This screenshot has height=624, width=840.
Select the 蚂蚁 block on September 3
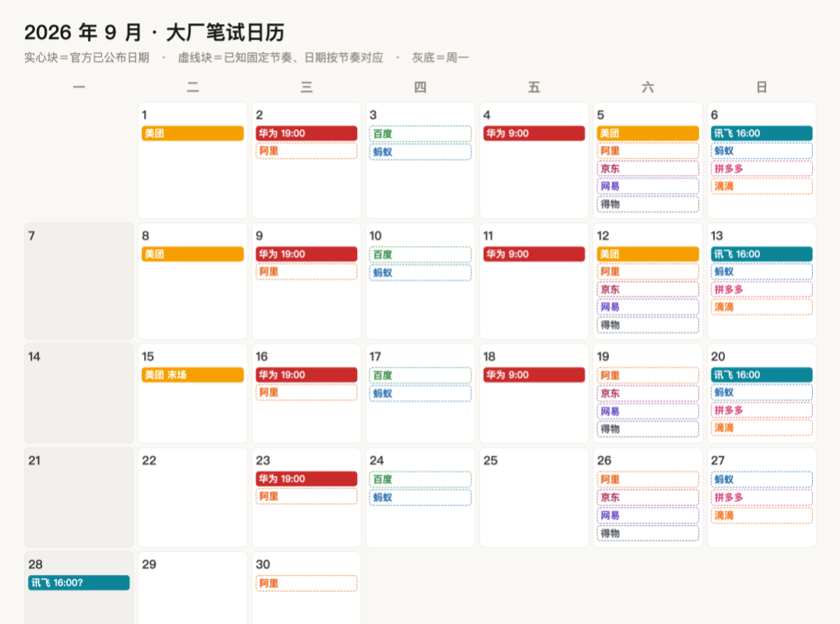coord(420,152)
